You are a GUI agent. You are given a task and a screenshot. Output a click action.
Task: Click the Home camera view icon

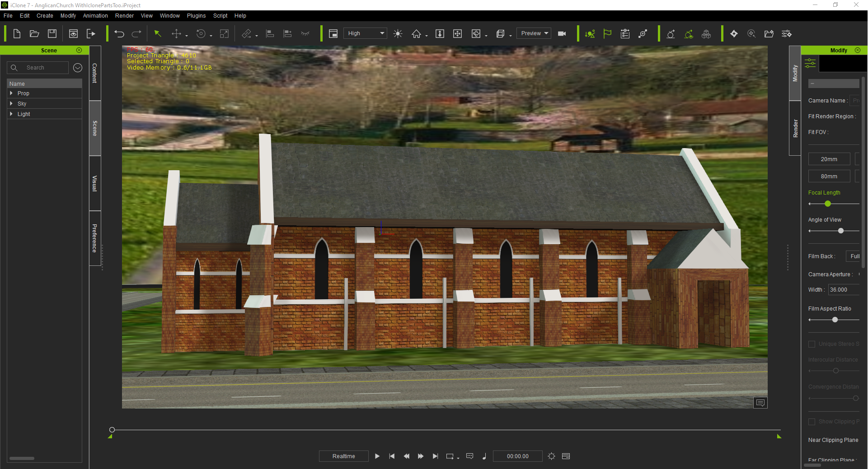coord(416,33)
